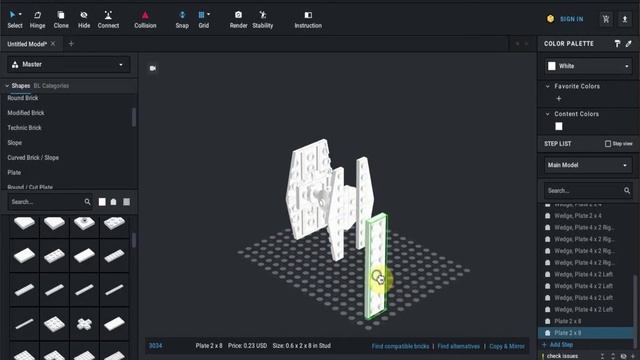Toggle the Grid display
640x360 pixels.
click(x=203, y=19)
